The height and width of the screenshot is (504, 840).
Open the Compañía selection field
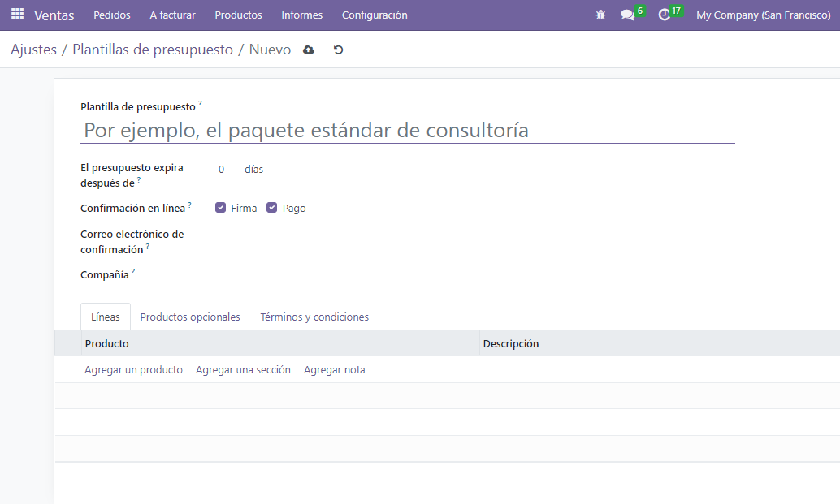[x=244, y=274]
